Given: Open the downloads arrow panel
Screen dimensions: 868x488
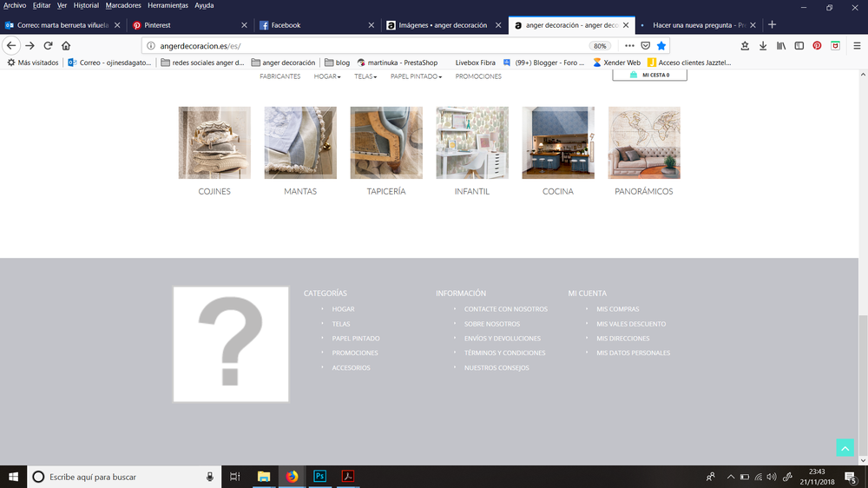Looking at the screenshot, I should coord(763,46).
